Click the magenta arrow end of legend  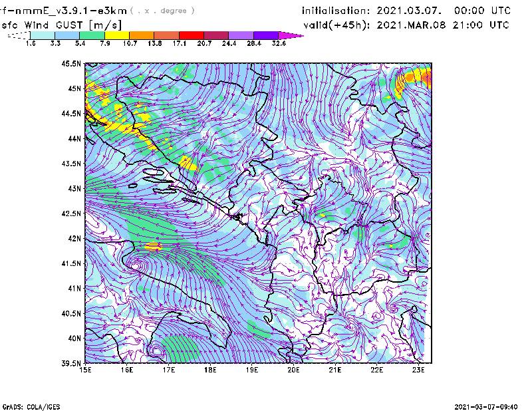tap(291, 35)
